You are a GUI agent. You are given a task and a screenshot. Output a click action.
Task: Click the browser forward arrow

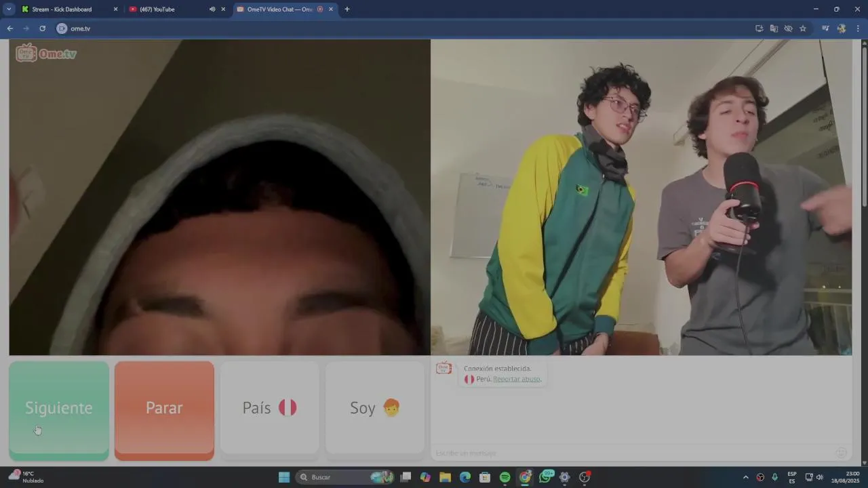tap(26, 28)
